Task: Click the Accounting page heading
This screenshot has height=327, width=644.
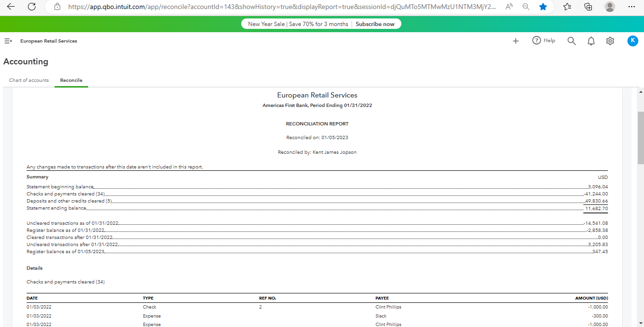Action: pyautogui.click(x=26, y=62)
